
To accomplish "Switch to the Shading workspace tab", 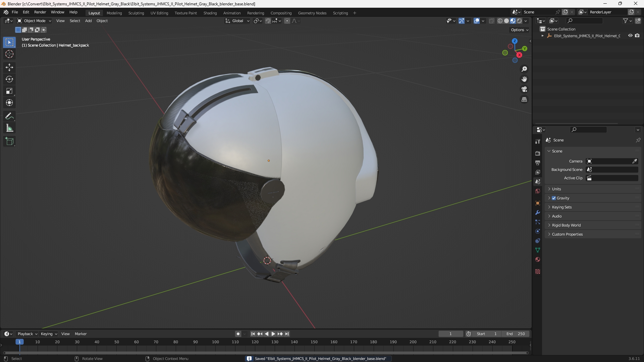I will pyautogui.click(x=210, y=13).
